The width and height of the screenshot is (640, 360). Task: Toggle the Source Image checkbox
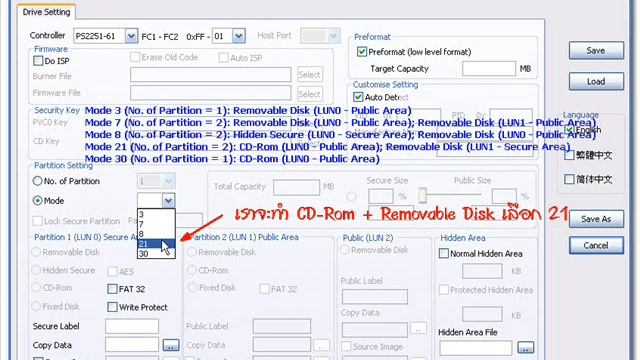point(346,347)
